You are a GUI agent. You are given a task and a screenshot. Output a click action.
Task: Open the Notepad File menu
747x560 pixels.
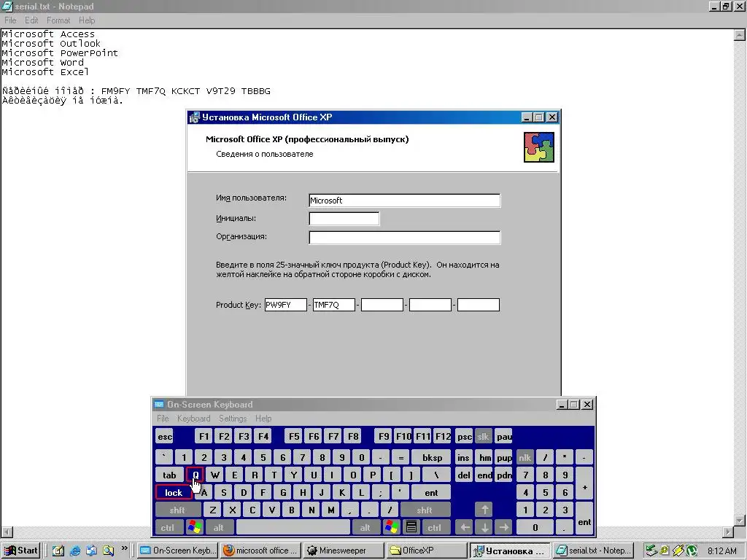10,20
